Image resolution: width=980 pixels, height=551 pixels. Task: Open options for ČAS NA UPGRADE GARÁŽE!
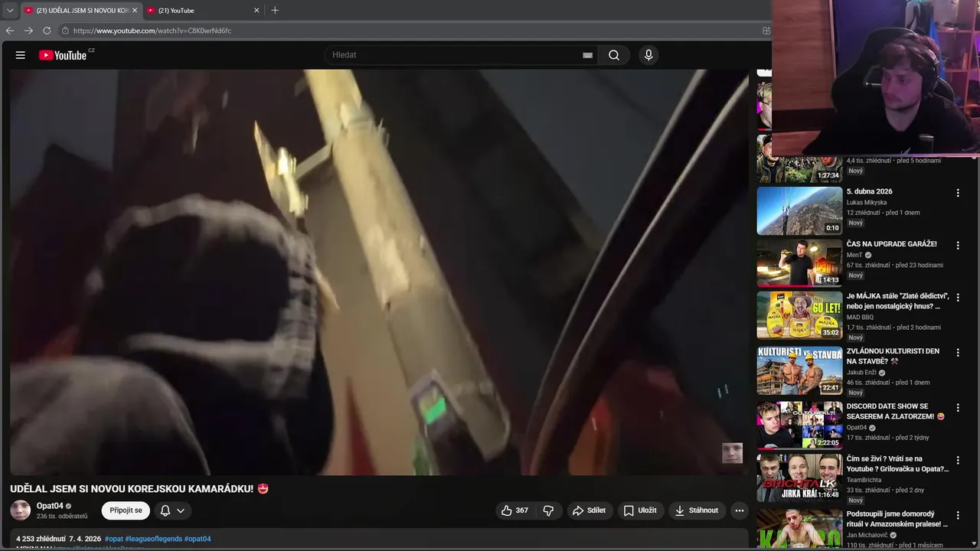[957, 245]
